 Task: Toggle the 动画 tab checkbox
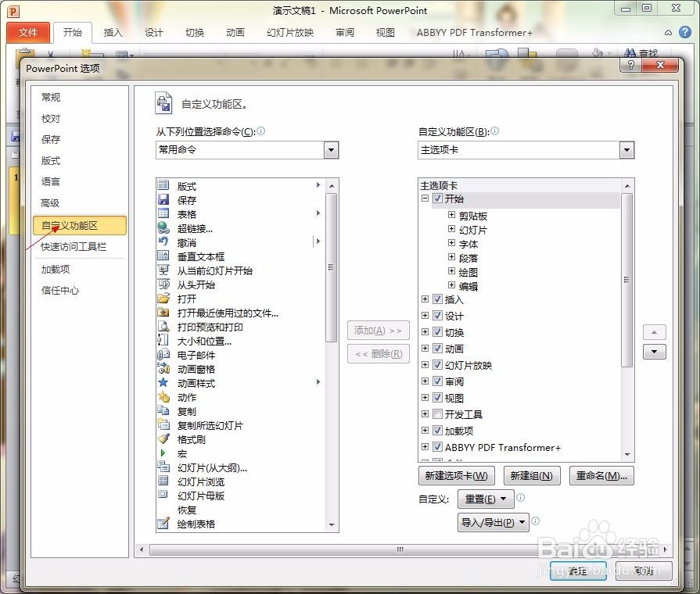pos(437,348)
